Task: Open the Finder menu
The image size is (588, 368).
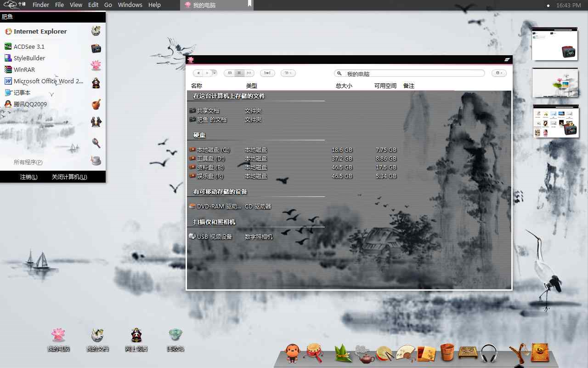Action: [41, 5]
